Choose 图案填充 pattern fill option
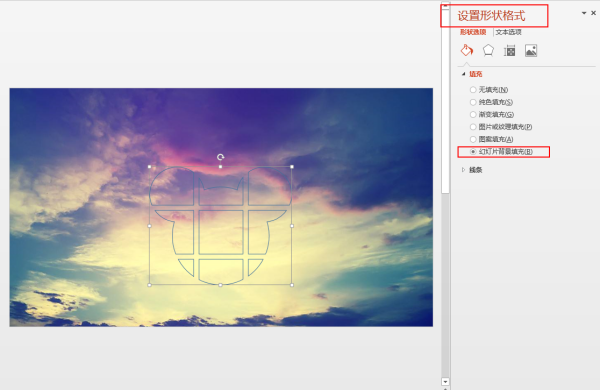Viewport: 600px width, 390px height. pos(491,139)
